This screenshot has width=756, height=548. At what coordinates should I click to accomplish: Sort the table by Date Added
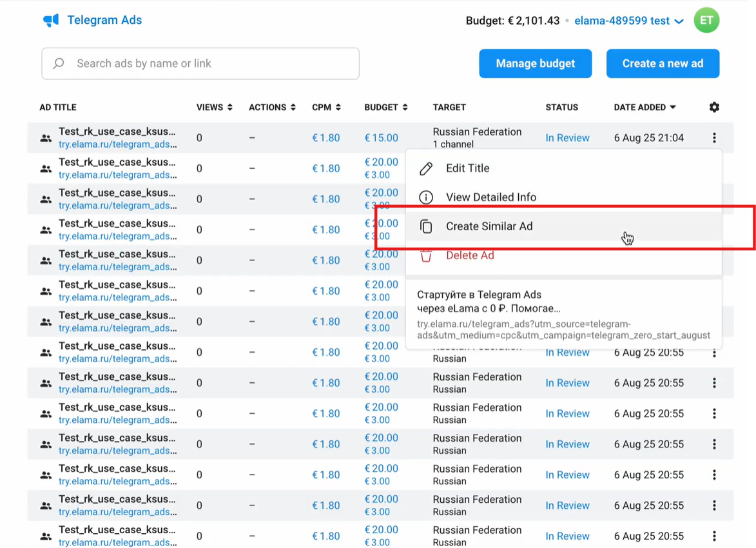645,107
